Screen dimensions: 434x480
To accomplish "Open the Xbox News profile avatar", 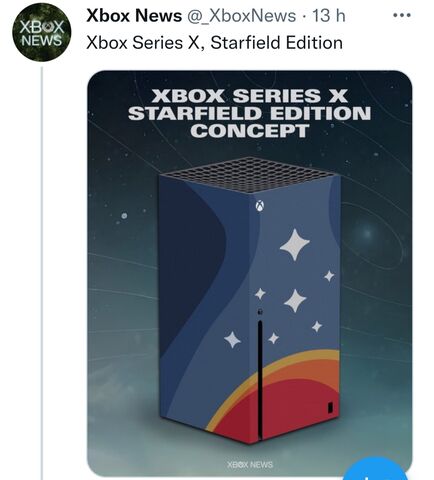I will [x=41, y=32].
